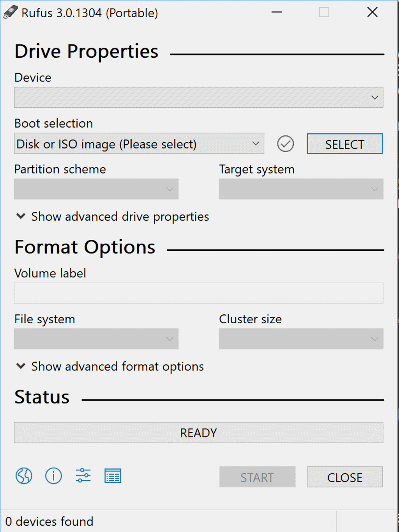Screen dimensions: 399x532
Task: Expand Show advanced format options
Action: (x=110, y=366)
